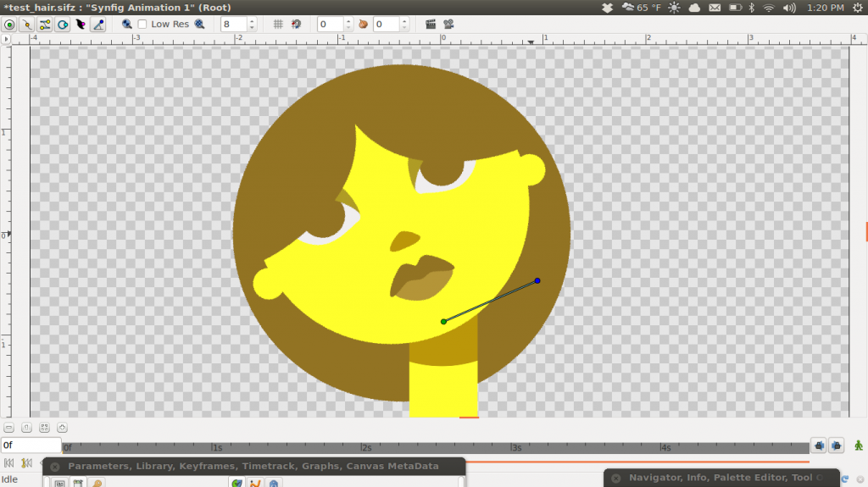Image resolution: width=868 pixels, height=487 pixels.
Task: Open battery indicator menu
Action: tap(735, 8)
